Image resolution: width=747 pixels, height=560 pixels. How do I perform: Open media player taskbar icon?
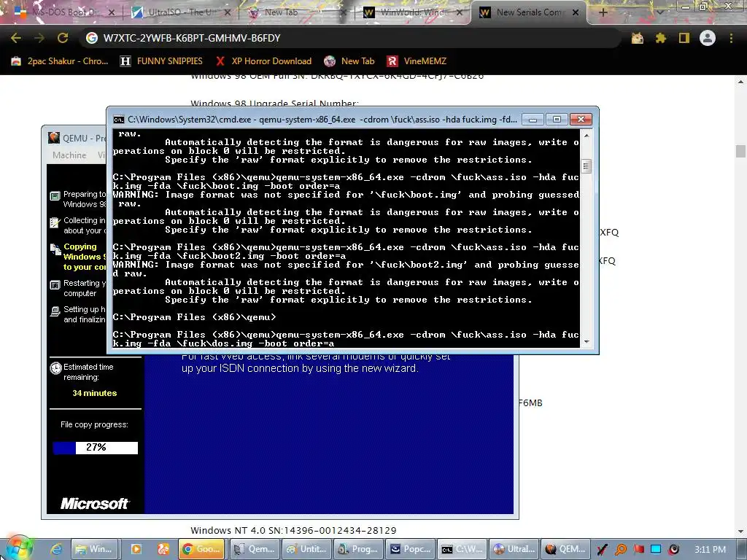[x=136, y=549]
